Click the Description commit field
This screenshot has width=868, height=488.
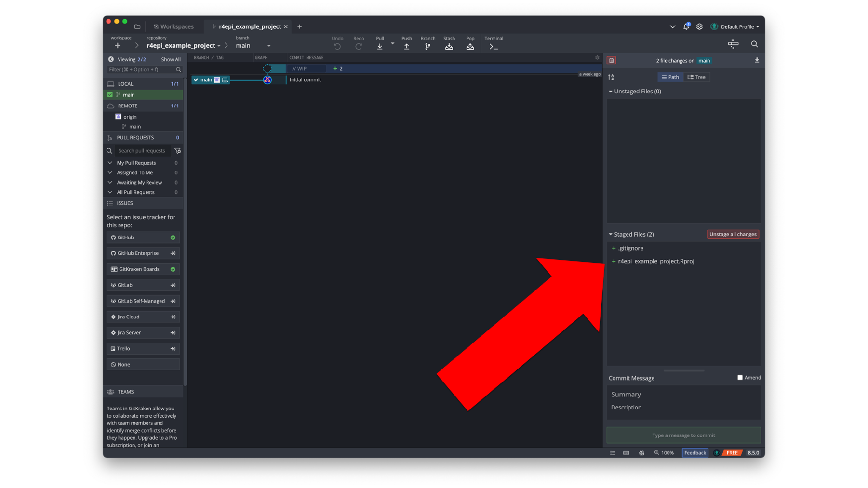point(683,408)
